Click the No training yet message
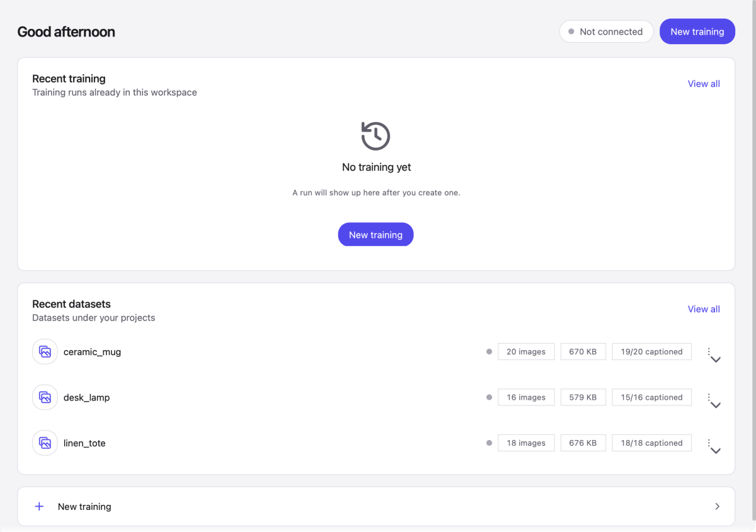The image size is (756, 532). 376,167
